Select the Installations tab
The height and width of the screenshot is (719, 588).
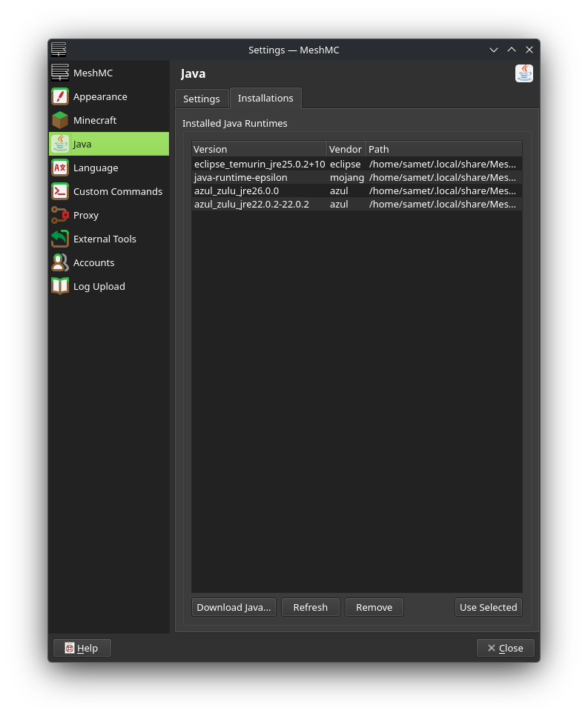(x=265, y=98)
